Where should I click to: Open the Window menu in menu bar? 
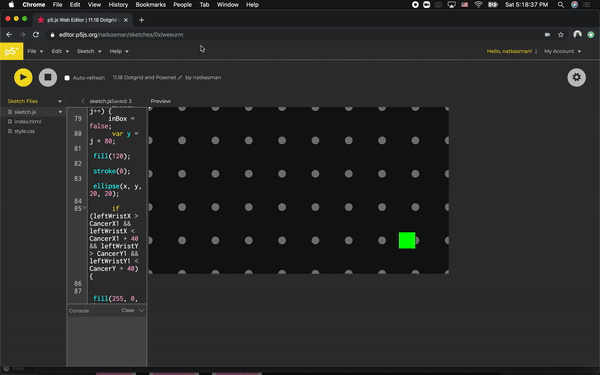(x=228, y=5)
